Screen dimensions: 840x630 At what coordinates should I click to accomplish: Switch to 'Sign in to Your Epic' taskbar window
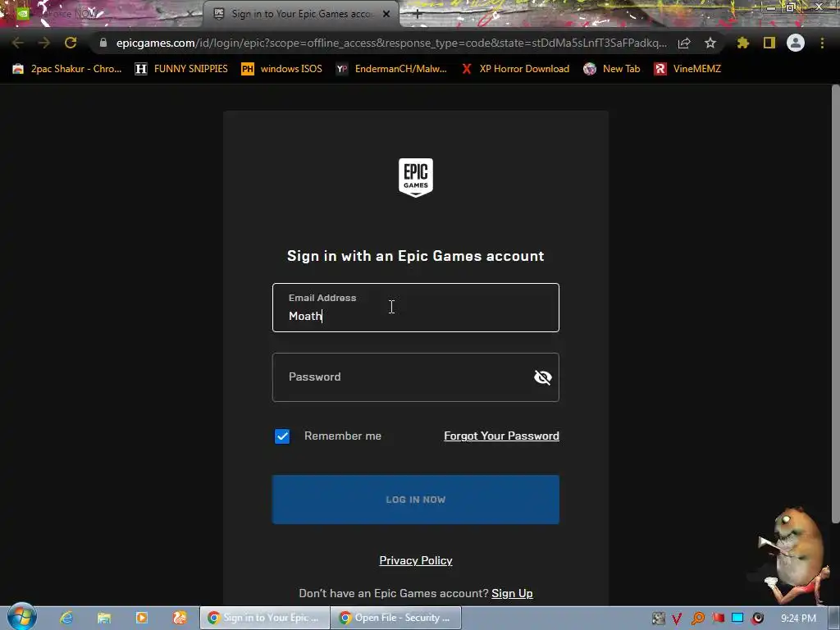coord(265,618)
